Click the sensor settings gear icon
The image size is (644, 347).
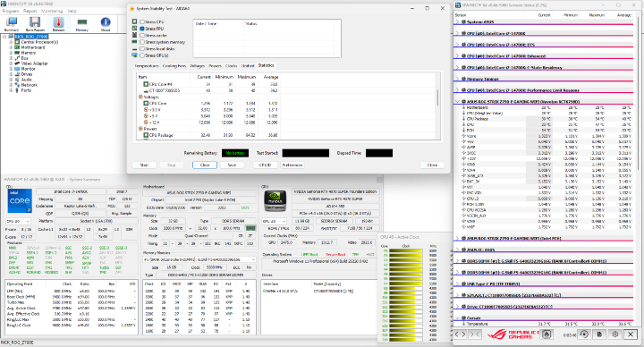point(614,334)
